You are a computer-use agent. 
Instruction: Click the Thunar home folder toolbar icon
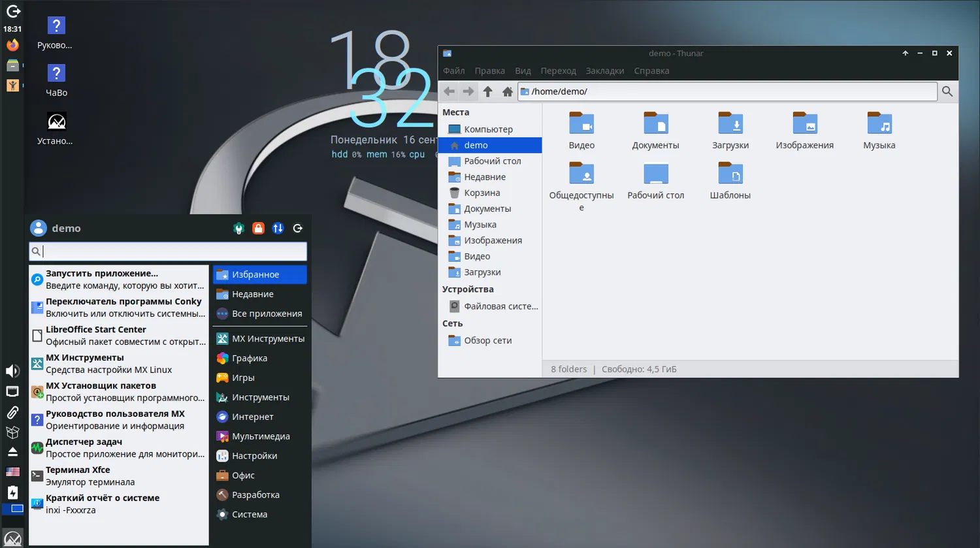pos(507,91)
